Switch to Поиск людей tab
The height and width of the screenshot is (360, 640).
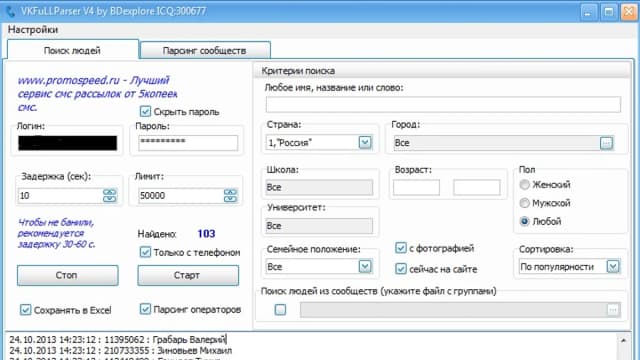(73, 51)
